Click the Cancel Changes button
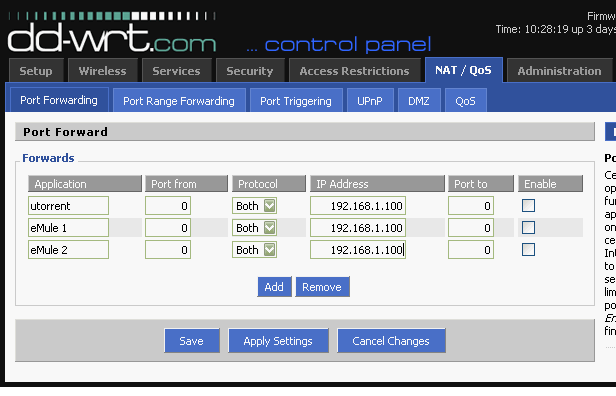This screenshot has width=616, height=396. 391,341
